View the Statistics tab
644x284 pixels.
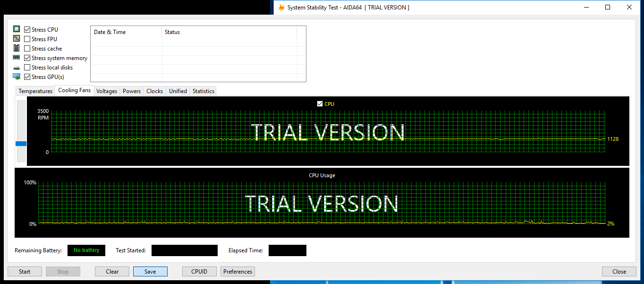(203, 91)
